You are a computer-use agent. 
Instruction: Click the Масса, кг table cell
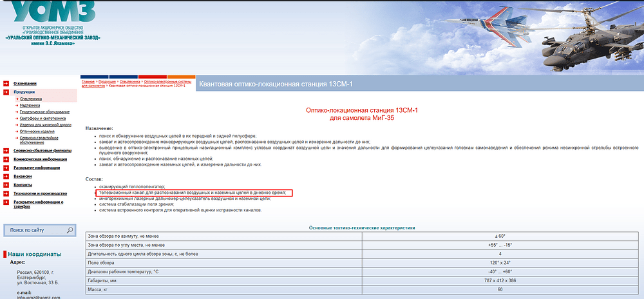[224, 290]
